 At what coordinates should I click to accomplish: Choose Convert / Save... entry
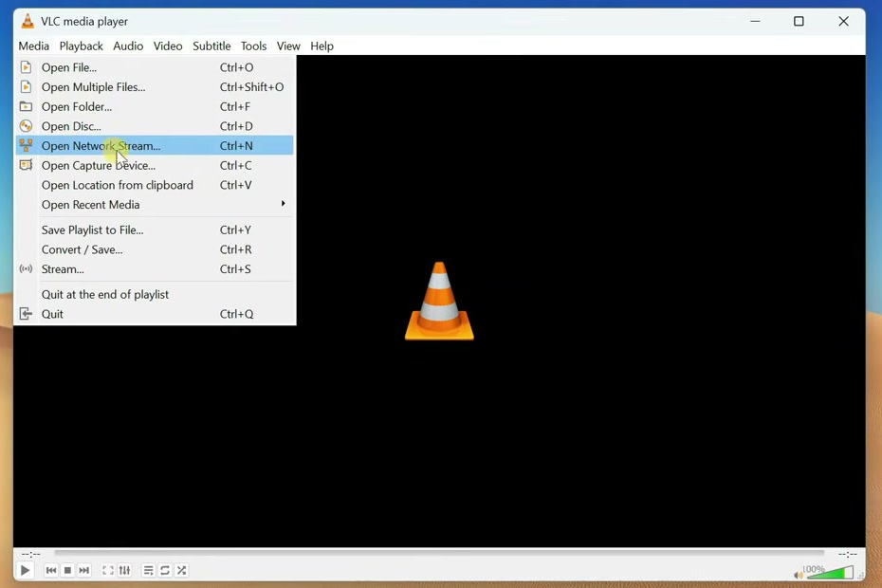pyautogui.click(x=155, y=249)
